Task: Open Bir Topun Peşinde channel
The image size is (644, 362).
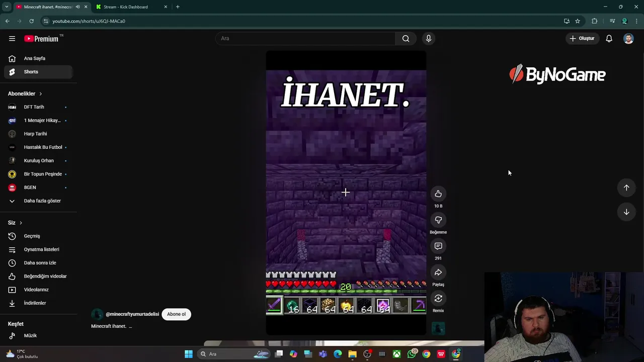Action: point(38,174)
